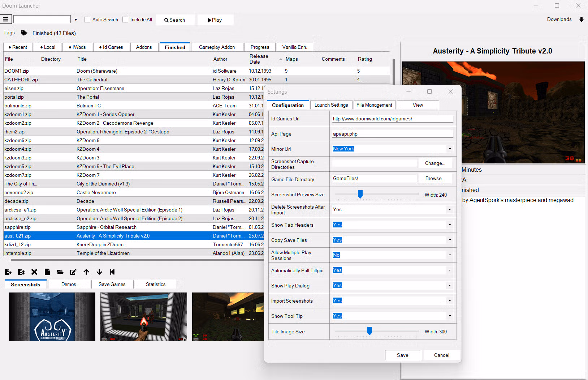Viewport: 588px width, 380px height.
Task: Click the move down arrow icon
Action: pos(99,272)
